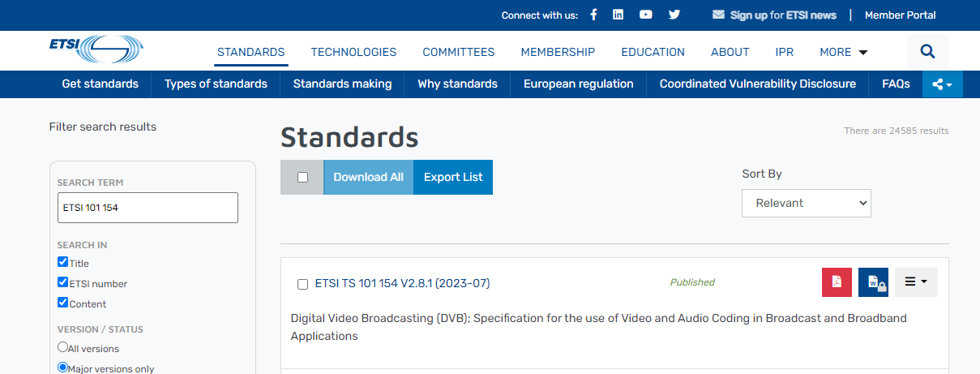Select Major versions only radio button
Viewport: 980px width, 374px height.
coord(62,368)
